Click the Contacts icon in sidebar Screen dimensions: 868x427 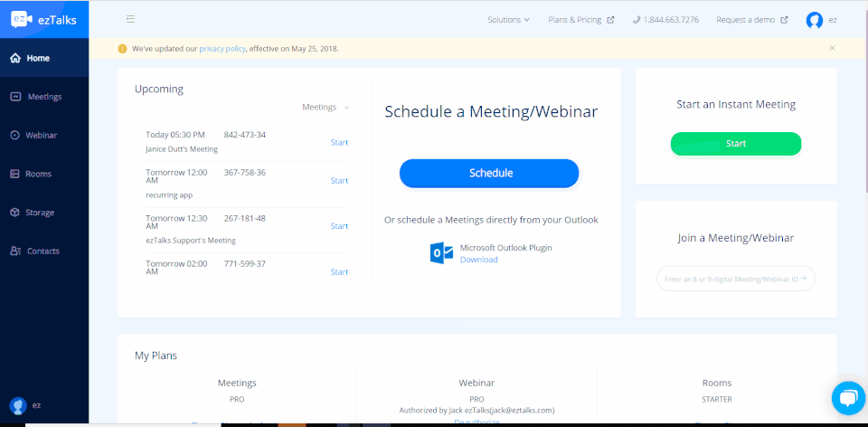(15, 251)
